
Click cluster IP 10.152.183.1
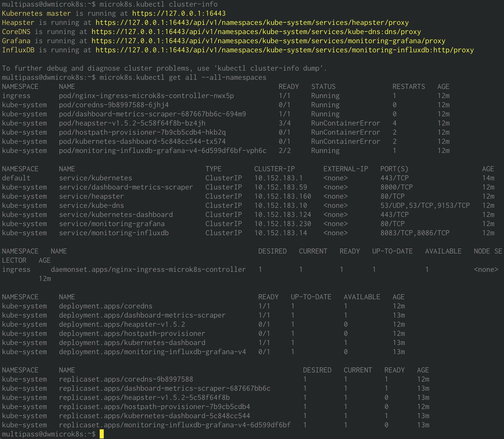click(x=278, y=178)
